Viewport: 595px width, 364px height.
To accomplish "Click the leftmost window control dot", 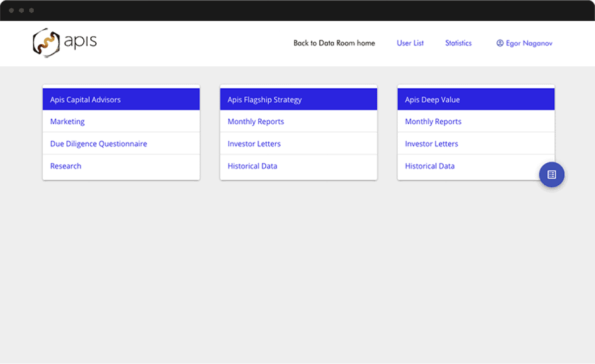I will [x=11, y=9].
